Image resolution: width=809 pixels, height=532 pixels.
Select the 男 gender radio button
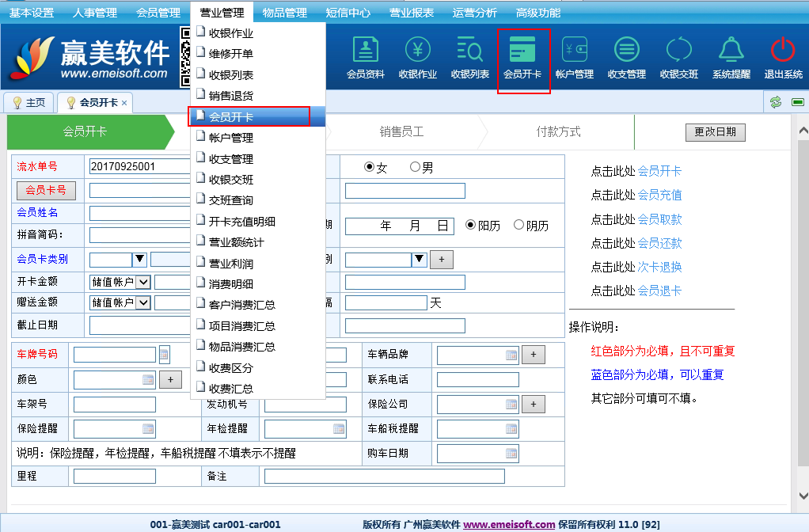point(415,167)
